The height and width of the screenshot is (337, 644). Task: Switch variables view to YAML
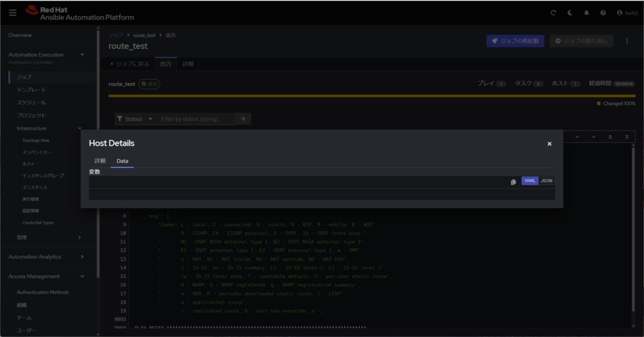pos(529,181)
